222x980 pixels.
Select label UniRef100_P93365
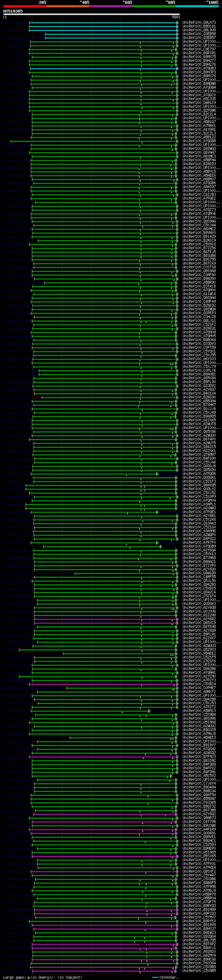click(199, 802)
